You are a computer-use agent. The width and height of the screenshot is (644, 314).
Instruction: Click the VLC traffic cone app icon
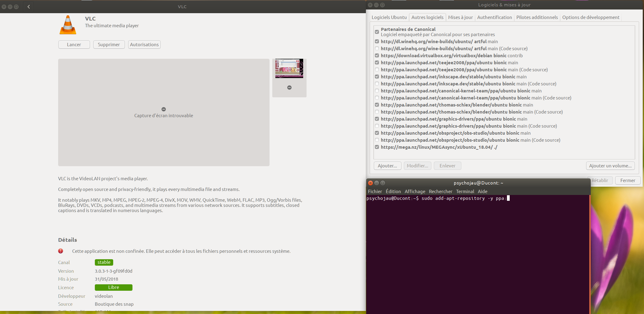(68, 25)
